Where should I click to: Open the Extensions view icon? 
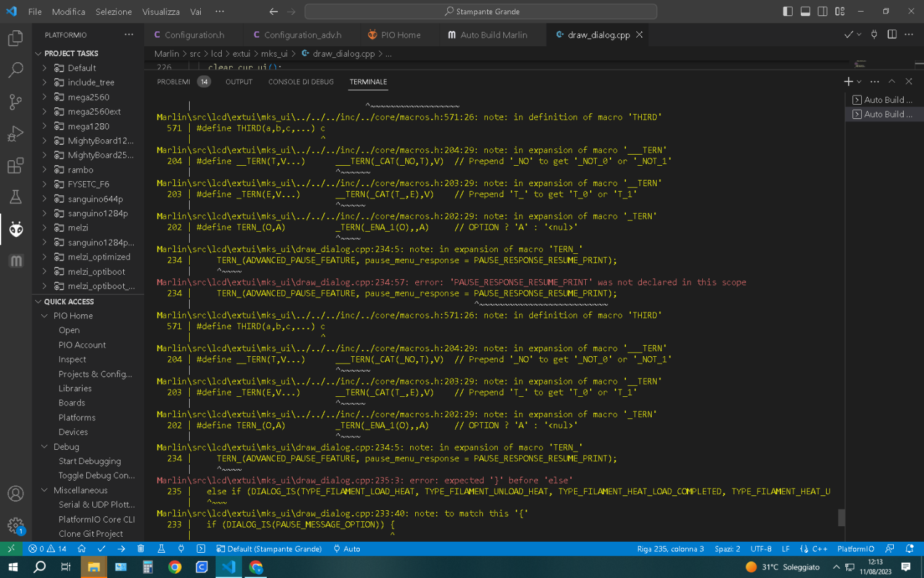(15, 166)
